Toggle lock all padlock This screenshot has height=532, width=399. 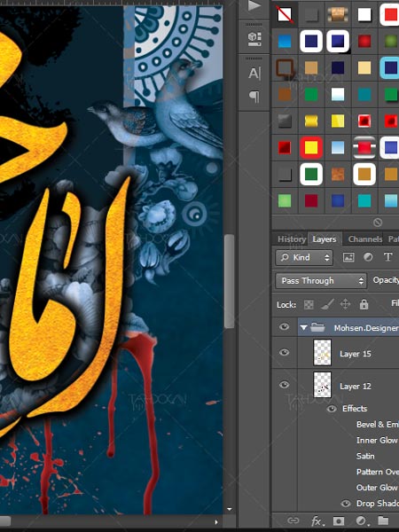click(x=364, y=304)
